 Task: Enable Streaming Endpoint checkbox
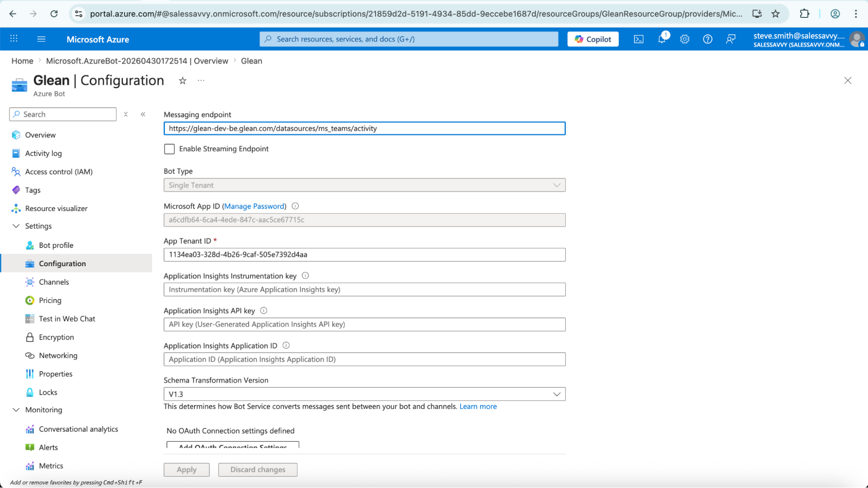click(x=169, y=149)
